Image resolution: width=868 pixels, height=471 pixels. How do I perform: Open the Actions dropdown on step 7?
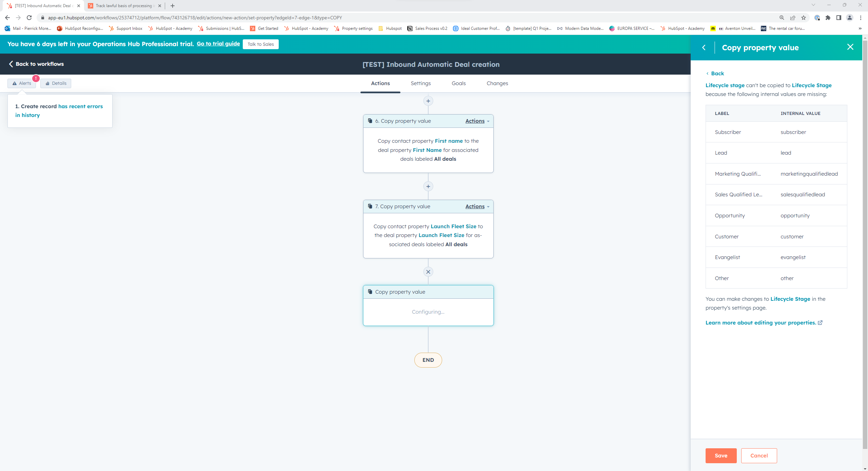point(474,206)
